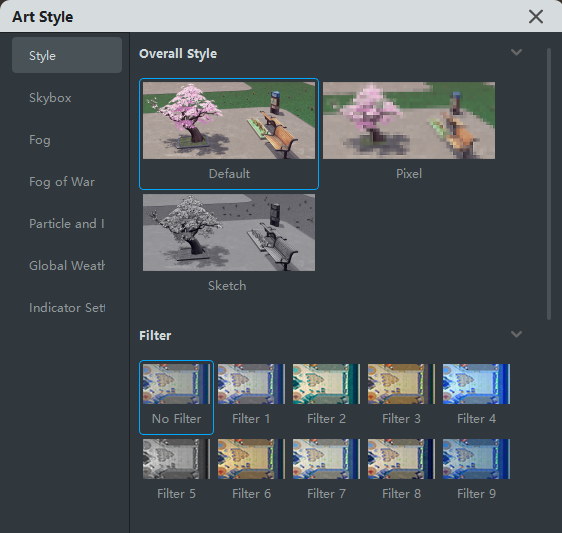Image resolution: width=562 pixels, height=533 pixels.
Task: Apply Filter 2 teal preset
Action: (x=326, y=384)
